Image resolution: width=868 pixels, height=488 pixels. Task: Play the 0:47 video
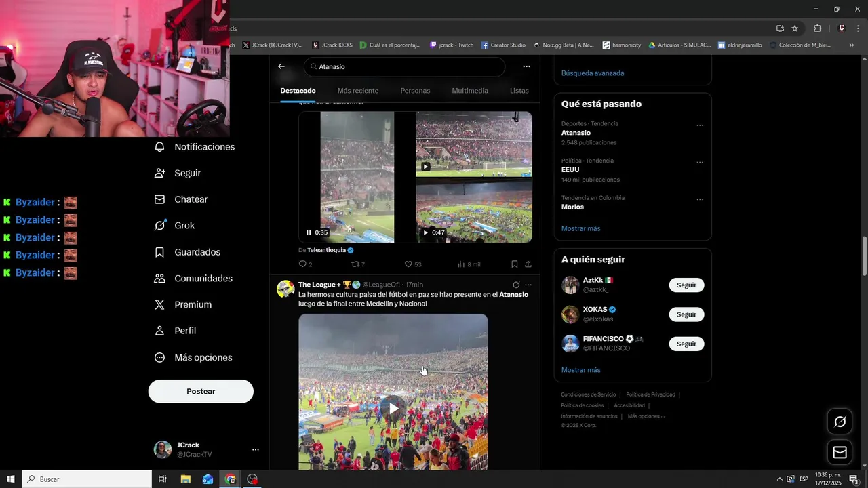point(425,232)
